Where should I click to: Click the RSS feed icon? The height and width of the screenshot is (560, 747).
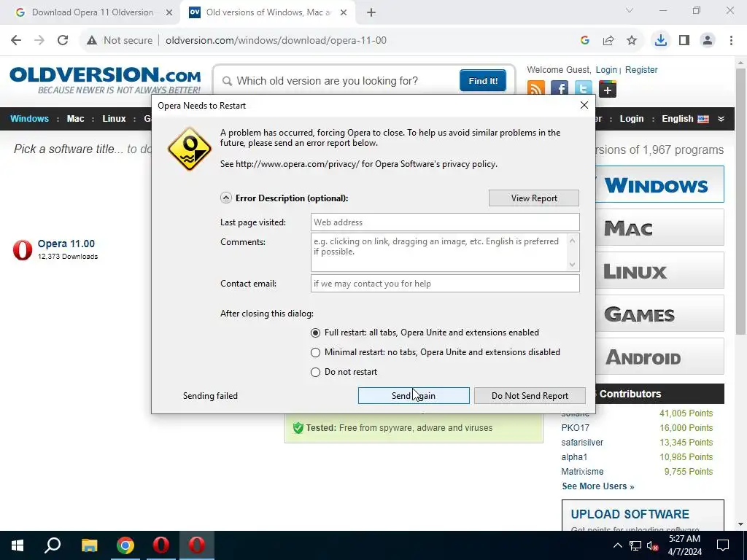[536, 89]
